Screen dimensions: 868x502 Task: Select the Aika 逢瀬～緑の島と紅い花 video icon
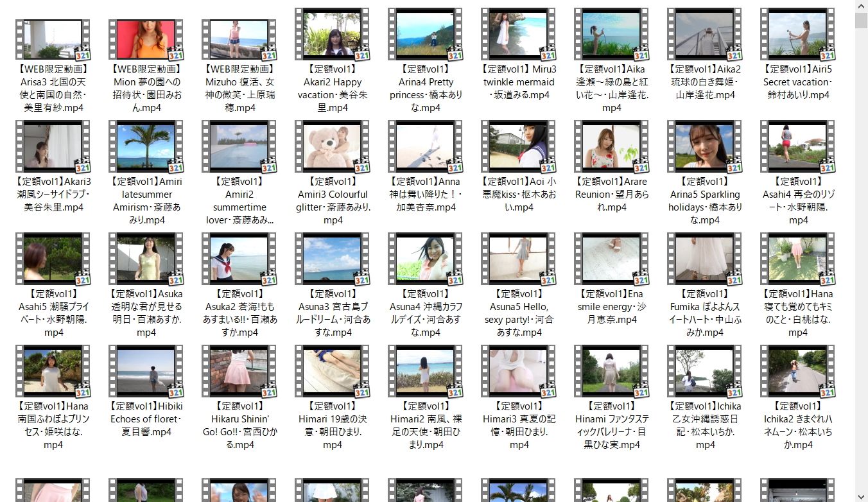[x=611, y=34]
